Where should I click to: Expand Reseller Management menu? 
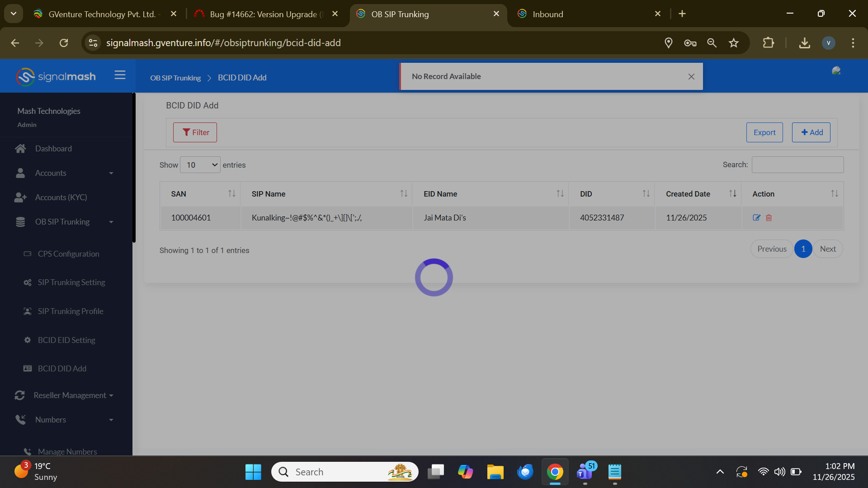[70, 395]
